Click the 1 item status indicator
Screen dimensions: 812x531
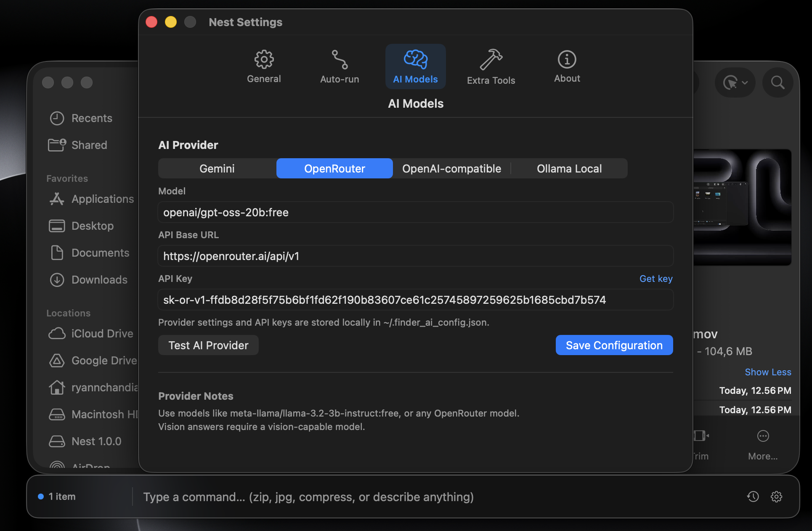coord(57,496)
